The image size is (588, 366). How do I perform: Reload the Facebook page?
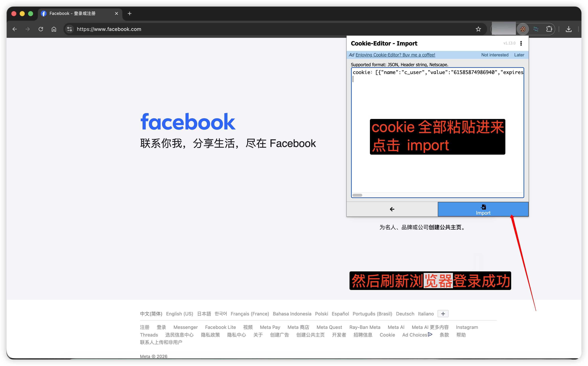coord(41,29)
